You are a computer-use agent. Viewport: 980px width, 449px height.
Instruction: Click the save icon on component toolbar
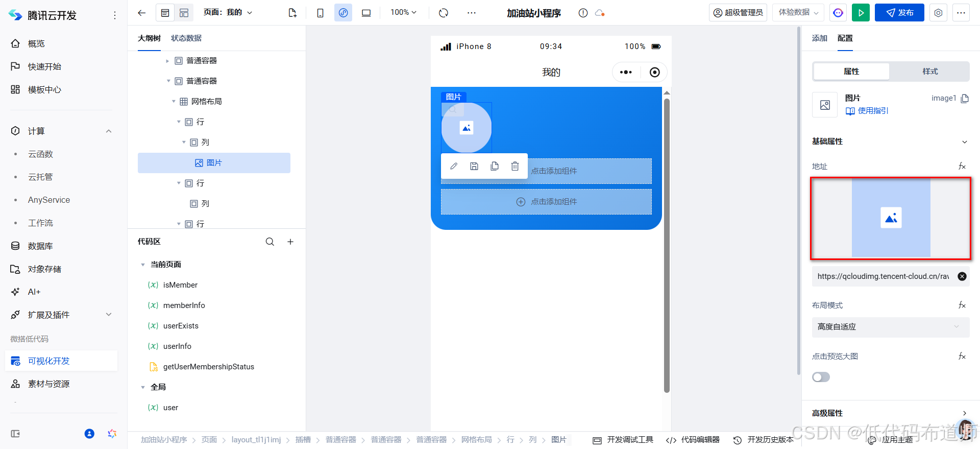(474, 166)
